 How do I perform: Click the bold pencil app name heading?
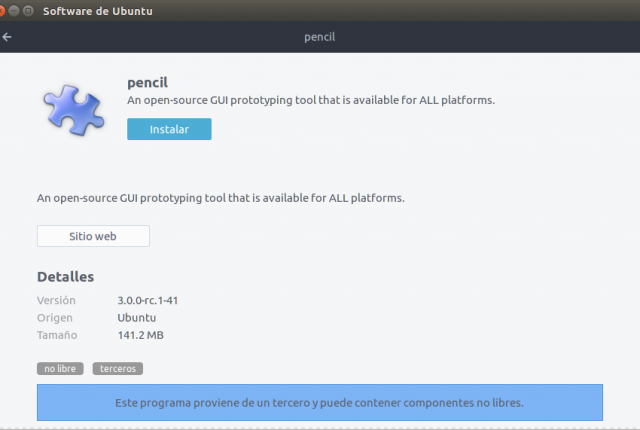(147, 83)
